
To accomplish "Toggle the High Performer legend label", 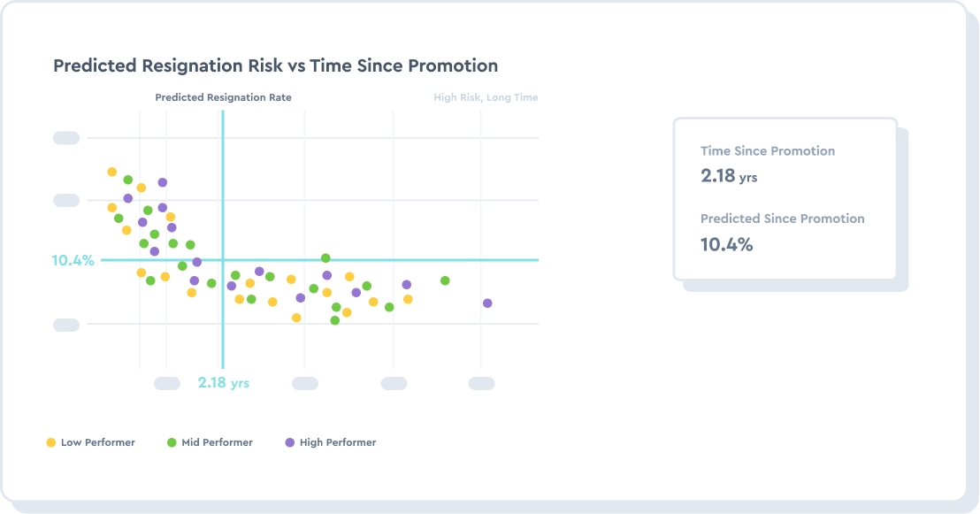I will click(x=338, y=442).
